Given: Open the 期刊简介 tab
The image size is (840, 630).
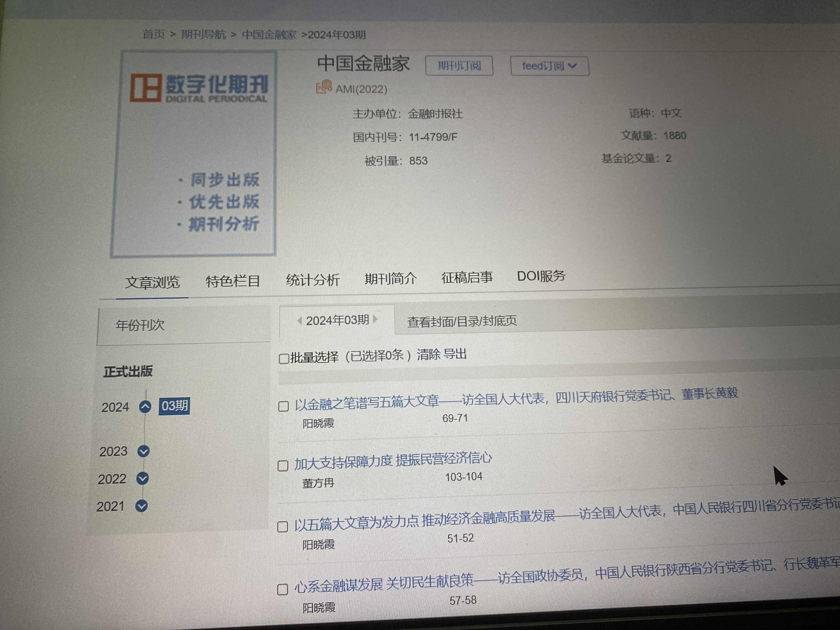Looking at the screenshot, I should (390, 279).
